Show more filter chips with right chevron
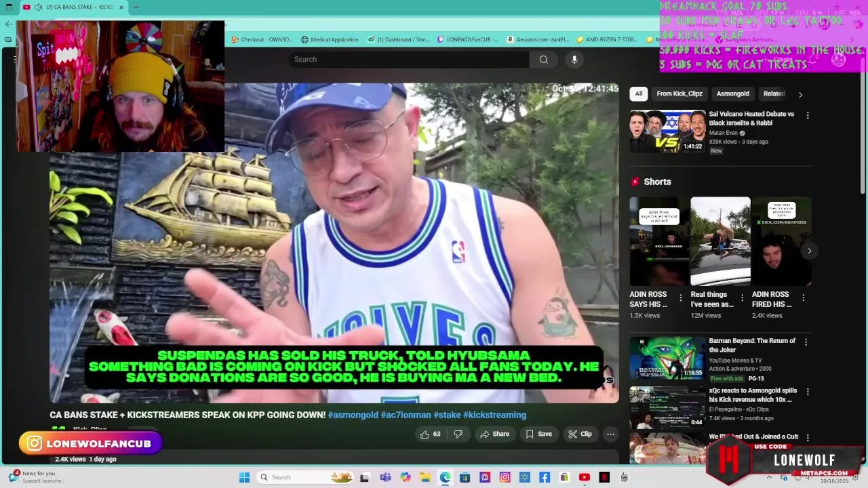Image resolution: width=868 pixels, height=488 pixels. (800, 94)
